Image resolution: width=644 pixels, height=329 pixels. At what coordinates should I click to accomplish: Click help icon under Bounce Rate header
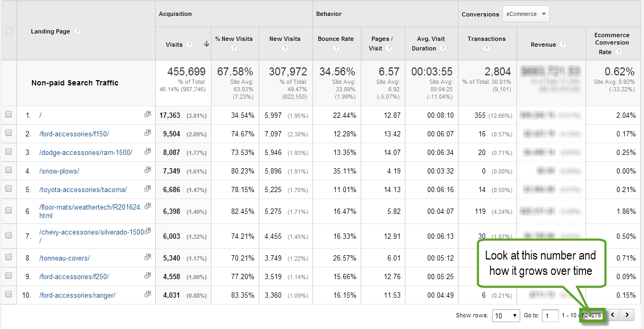click(x=336, y=48)
